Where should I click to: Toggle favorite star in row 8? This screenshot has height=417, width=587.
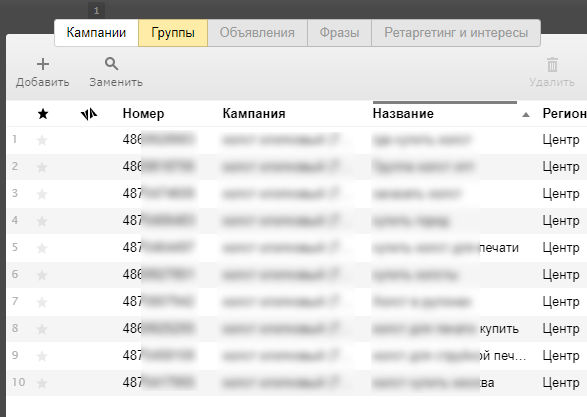pos(42,329)
